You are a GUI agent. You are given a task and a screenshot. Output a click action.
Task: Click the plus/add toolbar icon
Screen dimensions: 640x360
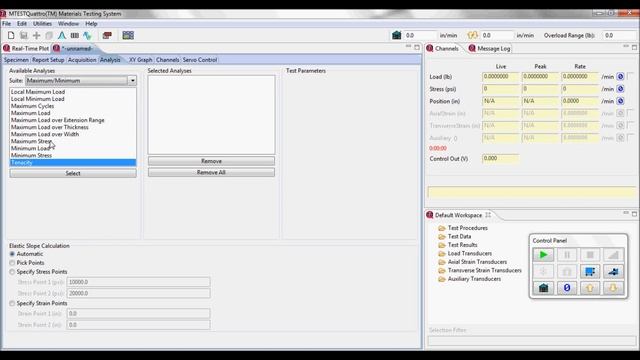click(x=36, y=36)
